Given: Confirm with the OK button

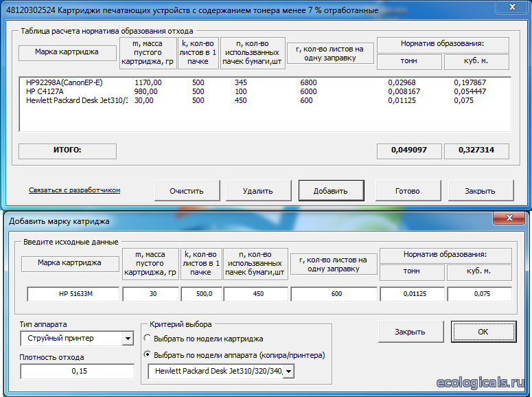Looking at the screenshot, I should [x=483, y=332].
